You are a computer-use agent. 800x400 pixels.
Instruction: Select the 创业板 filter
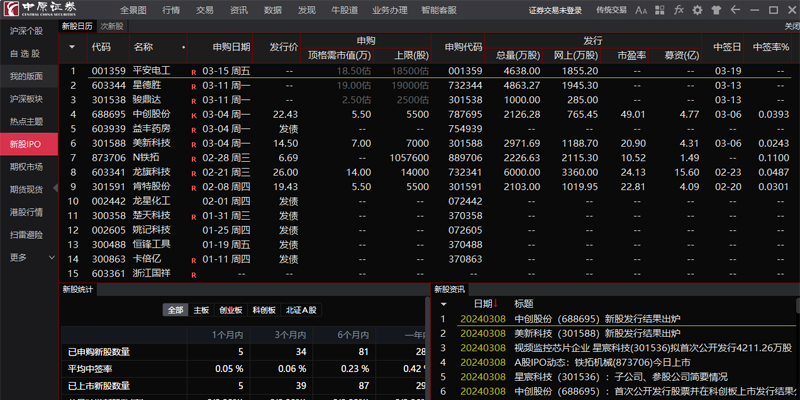[x=231, y=310]
